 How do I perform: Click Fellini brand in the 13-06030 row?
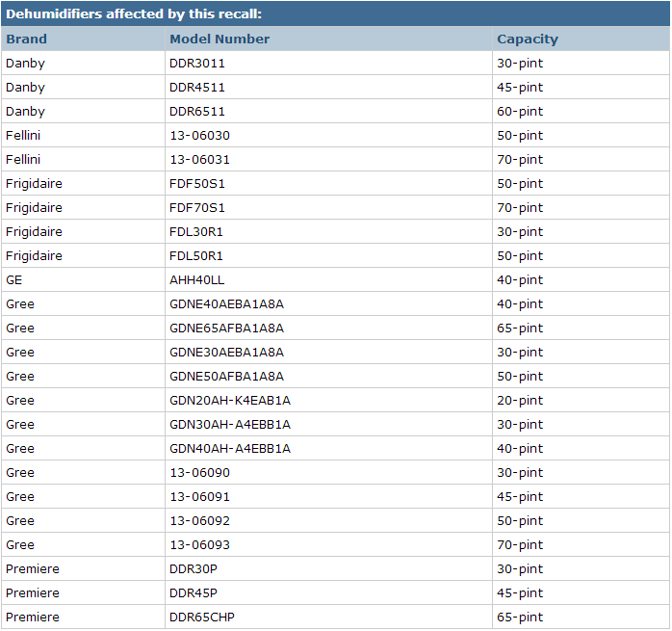point(23,136)
